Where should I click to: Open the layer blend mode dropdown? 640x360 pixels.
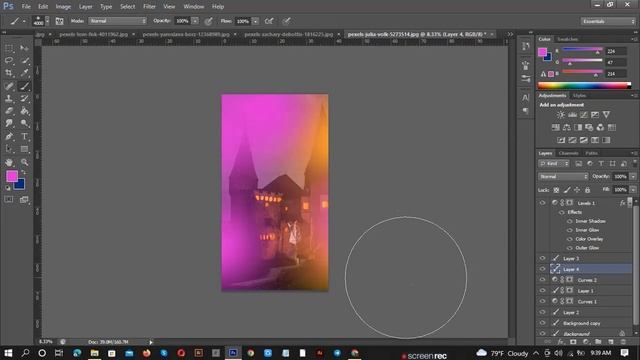coord(563,177)
